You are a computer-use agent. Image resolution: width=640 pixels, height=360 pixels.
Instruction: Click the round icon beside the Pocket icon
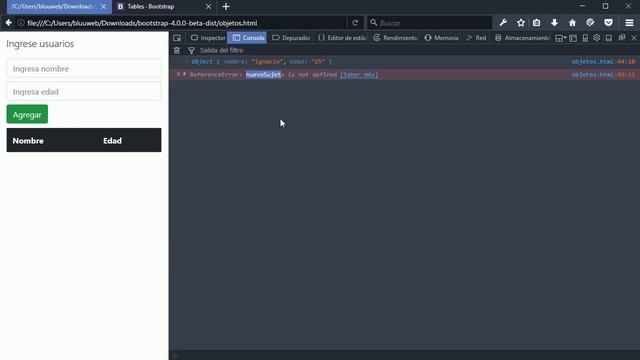coord(590,23)
